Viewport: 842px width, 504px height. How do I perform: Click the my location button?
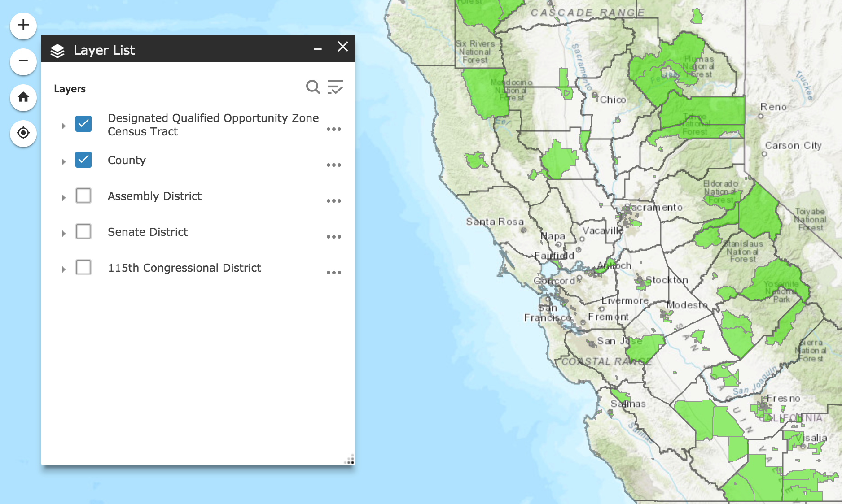point(23,134)
